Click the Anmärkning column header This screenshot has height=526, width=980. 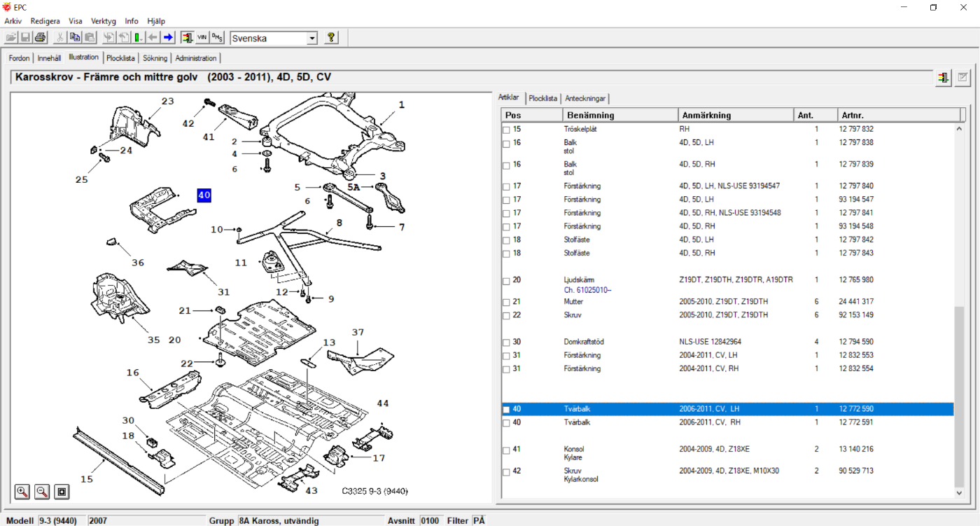click(736, 115)
